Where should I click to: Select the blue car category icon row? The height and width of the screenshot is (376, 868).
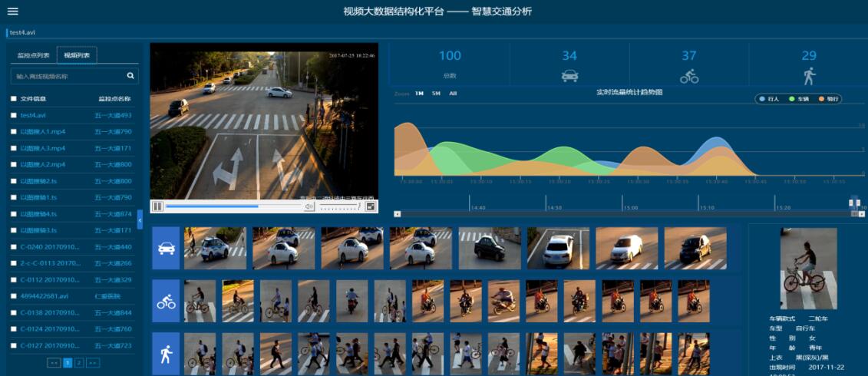pos(166,249)
